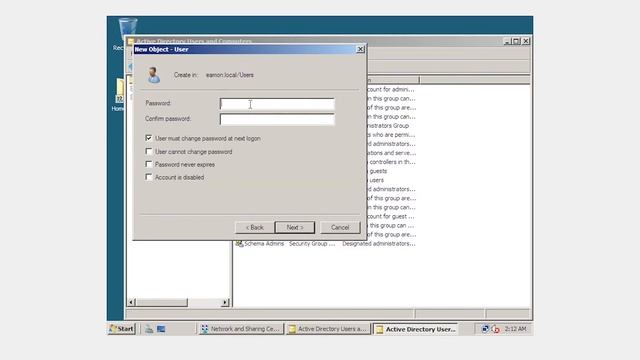Close the New Object - User dialog
The height and width of the screenshot is (360, 640).
[360, 49]
